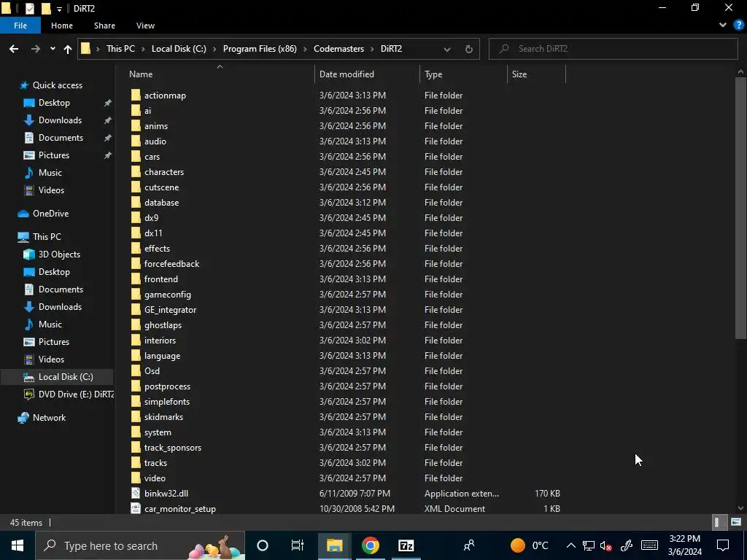Select the cars folder icon
Screen dimensions: 747x560
pos(136,157)
